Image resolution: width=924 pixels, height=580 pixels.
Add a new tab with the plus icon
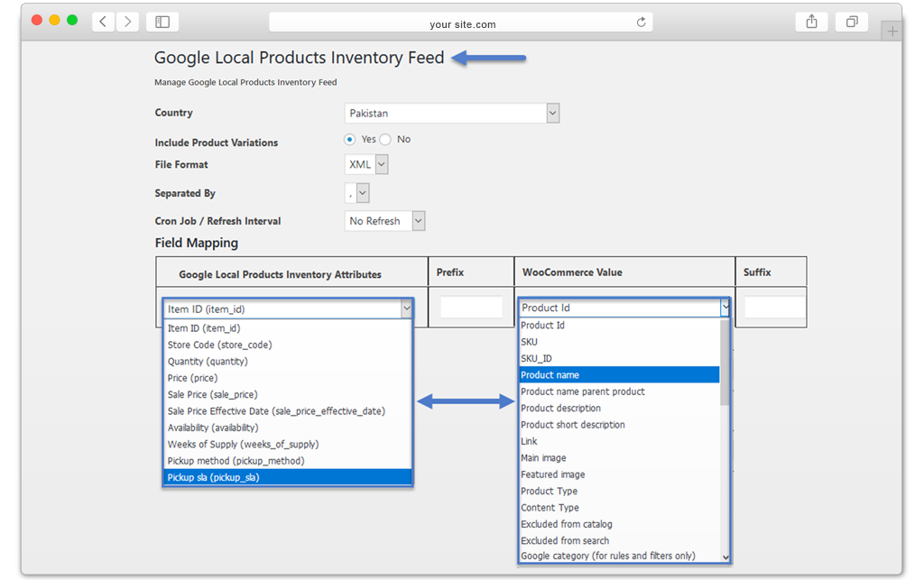click(x=892, y=32)
